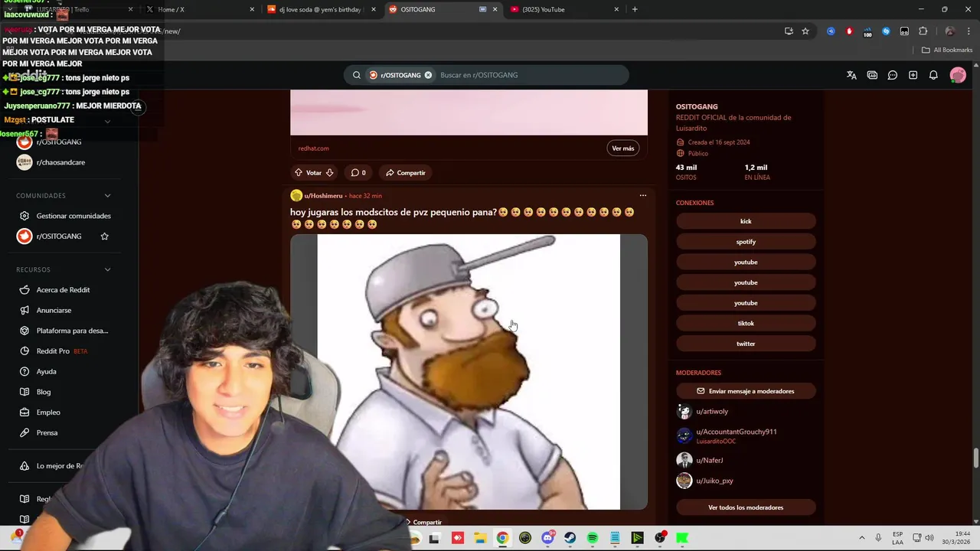Click the tiktok connection button

coord(746,324)
